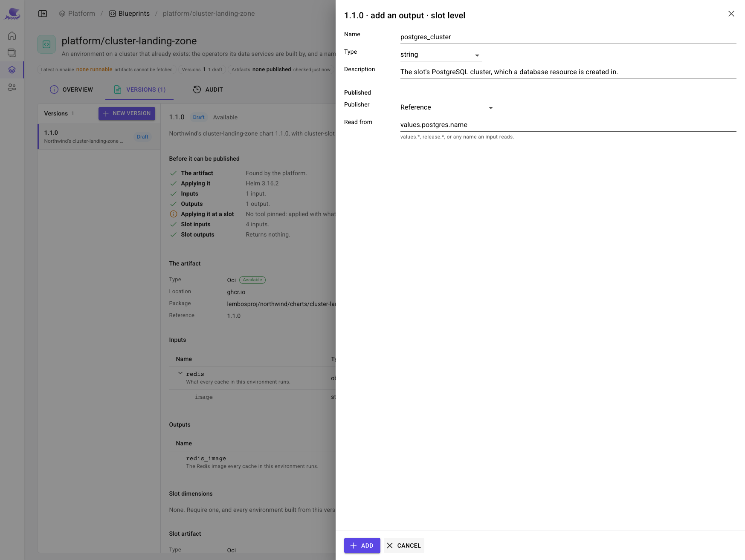
Task: Open the Publisher Reference dropdown
Action: 448,107
